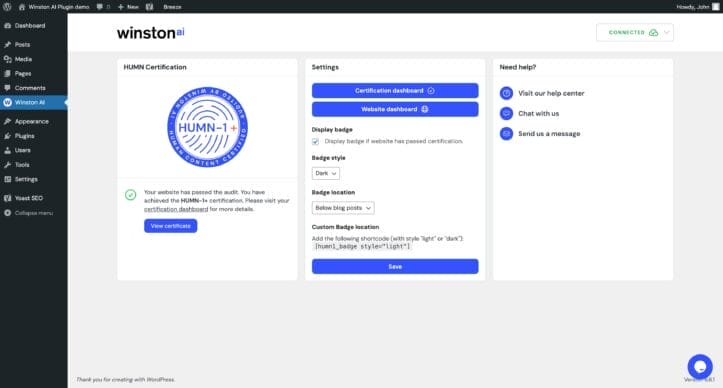Click the humn1_badge shortcode text

(x=362, y=246)
